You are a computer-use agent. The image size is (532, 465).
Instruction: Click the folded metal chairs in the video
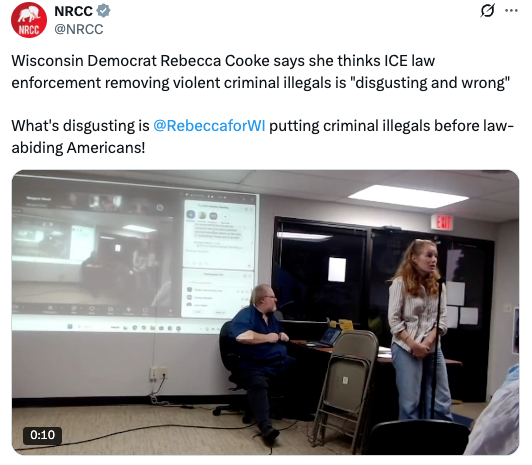click(x=344, y=390)
